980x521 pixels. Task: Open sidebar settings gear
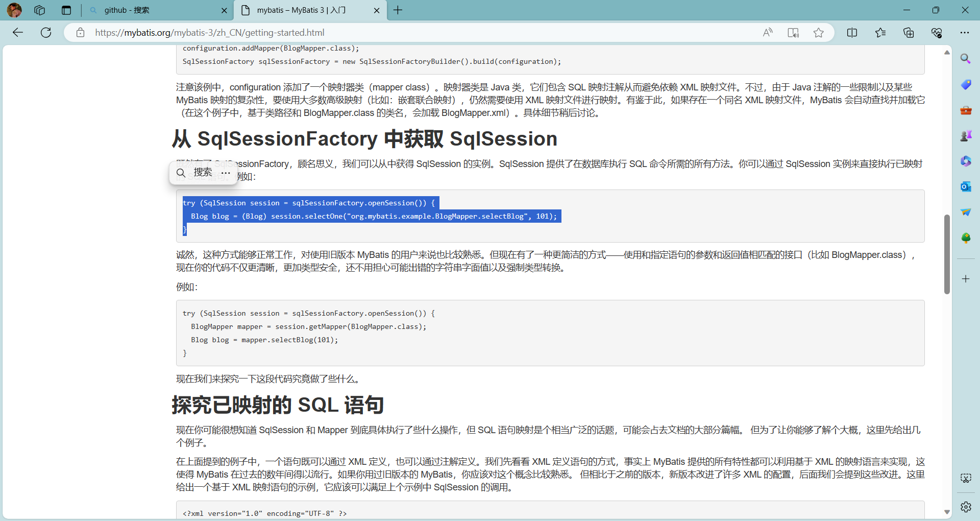pyautogui.click(x=966, y=507)
